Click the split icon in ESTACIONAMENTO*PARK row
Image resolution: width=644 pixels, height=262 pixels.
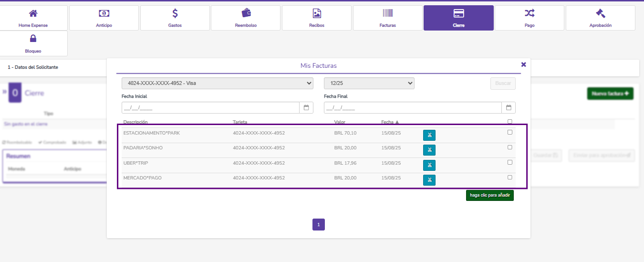[429, 135]
